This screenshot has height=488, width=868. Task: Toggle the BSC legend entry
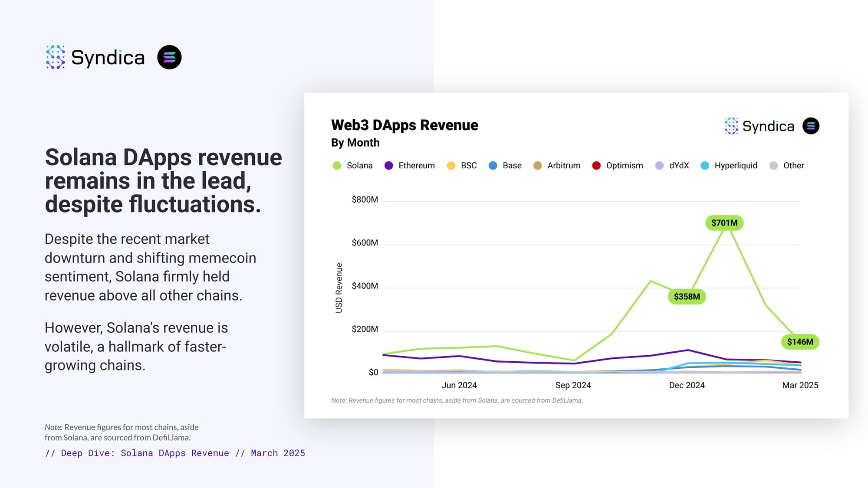(x=462, y=165)
